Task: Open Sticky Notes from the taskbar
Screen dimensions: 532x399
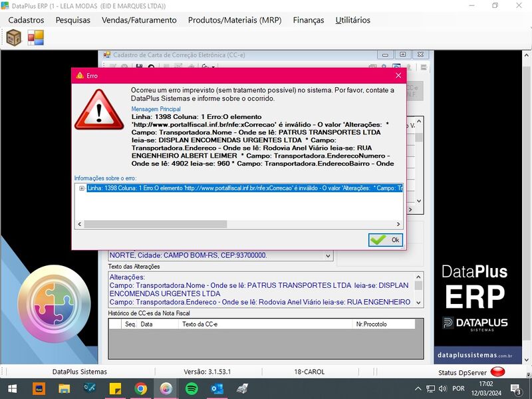Action: [x=115, y=389]
